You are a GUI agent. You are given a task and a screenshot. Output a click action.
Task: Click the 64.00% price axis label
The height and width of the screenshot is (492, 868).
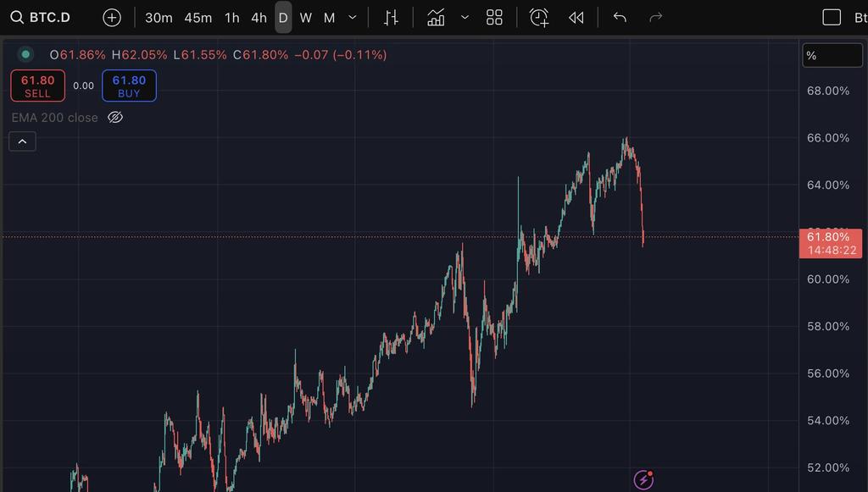click(x=828, y=185)
